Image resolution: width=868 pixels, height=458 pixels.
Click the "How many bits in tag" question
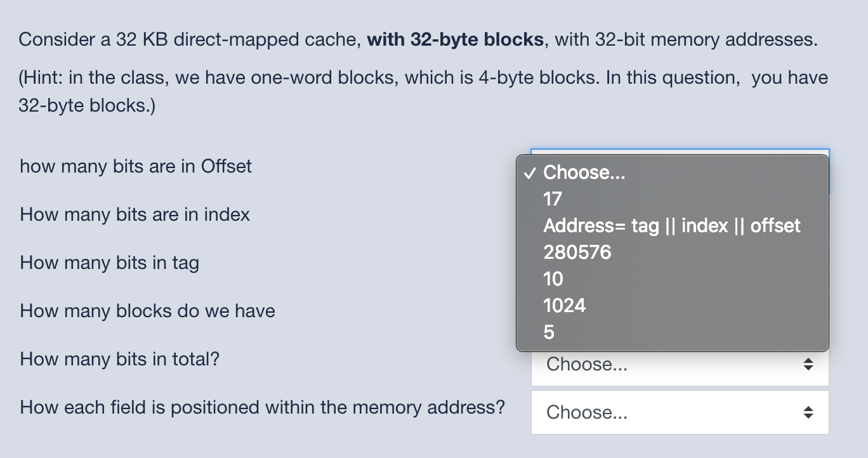(x=109, y=263)
